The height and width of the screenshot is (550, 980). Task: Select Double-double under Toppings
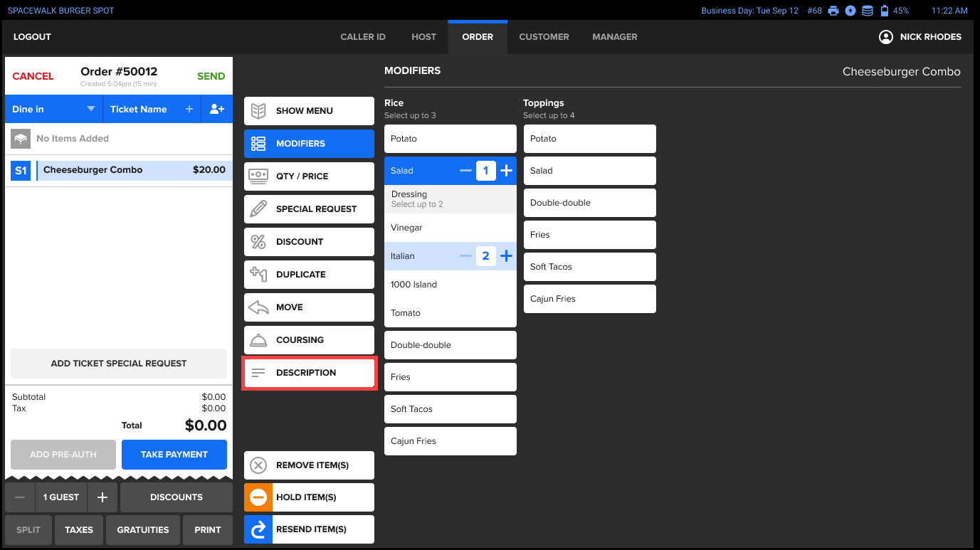tap(589, 203)
